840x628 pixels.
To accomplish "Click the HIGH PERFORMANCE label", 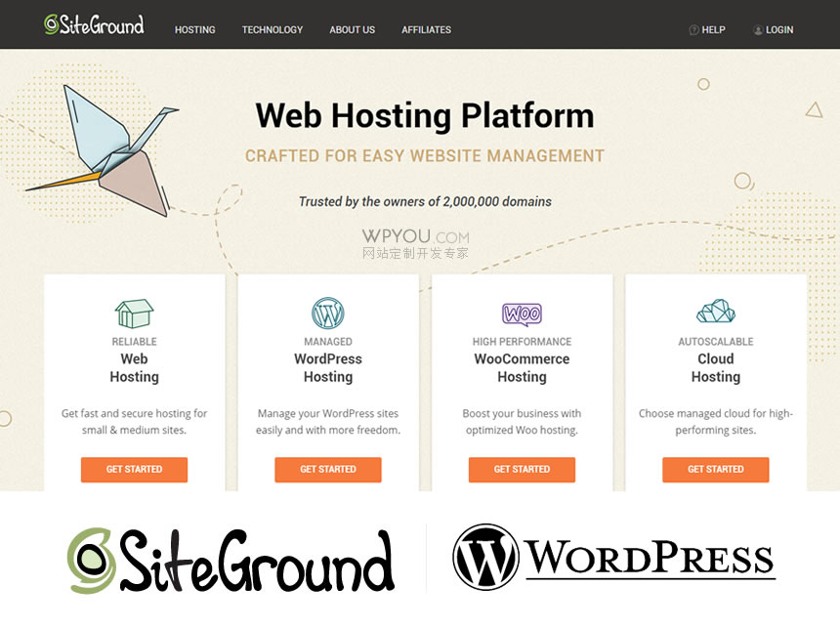I will tap(522, 342).
